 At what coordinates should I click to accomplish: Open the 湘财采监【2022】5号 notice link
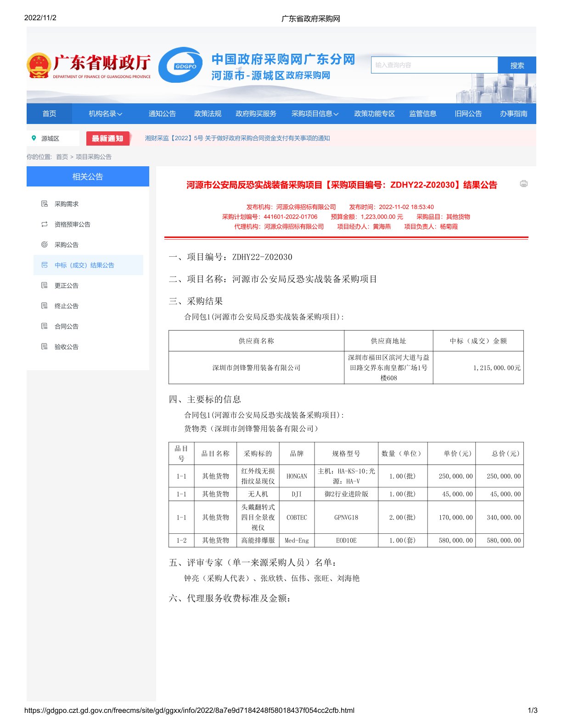pos(237,138)
